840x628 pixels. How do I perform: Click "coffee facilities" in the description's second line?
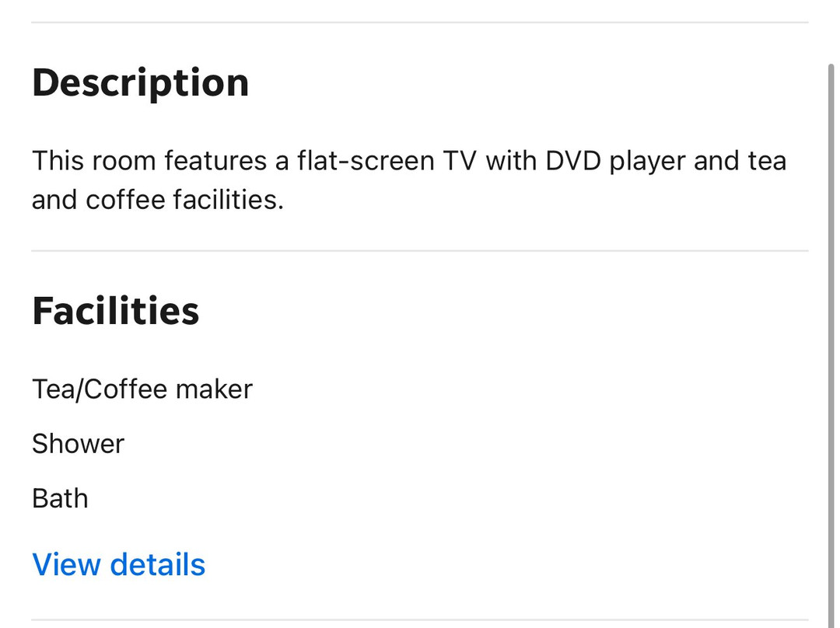pos(185,201)
